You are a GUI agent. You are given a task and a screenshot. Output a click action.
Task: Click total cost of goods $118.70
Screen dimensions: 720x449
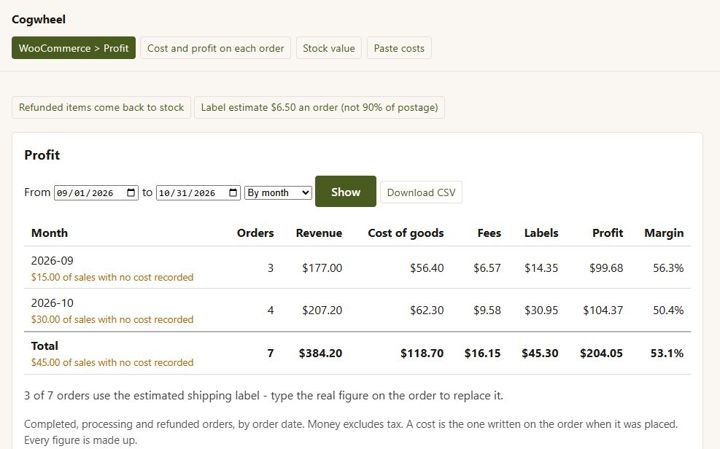tap(422, 353)
